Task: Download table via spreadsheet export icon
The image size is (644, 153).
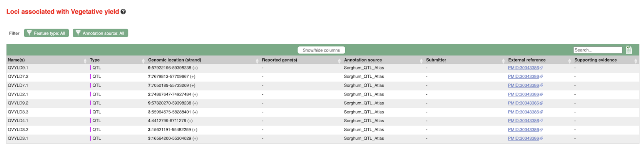Action: coord(629,50)
